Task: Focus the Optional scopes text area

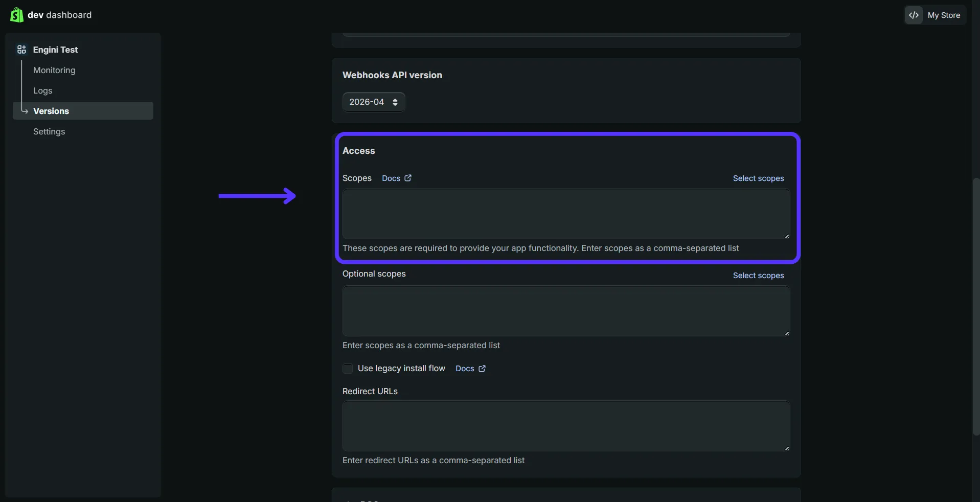Action: point(566,311)
